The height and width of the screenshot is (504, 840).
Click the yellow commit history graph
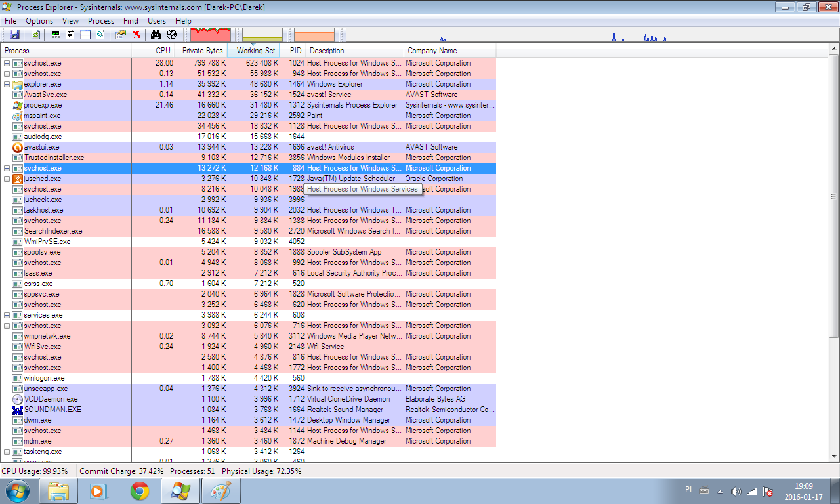(262, 35)
